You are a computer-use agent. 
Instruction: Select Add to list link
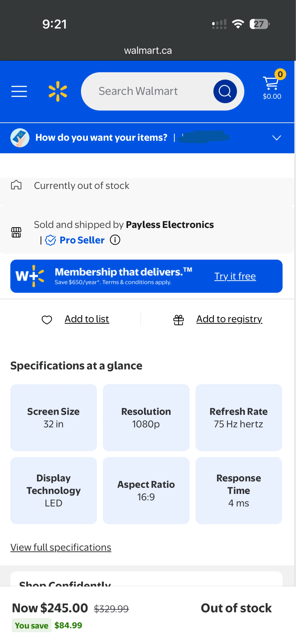pos(87,319)
